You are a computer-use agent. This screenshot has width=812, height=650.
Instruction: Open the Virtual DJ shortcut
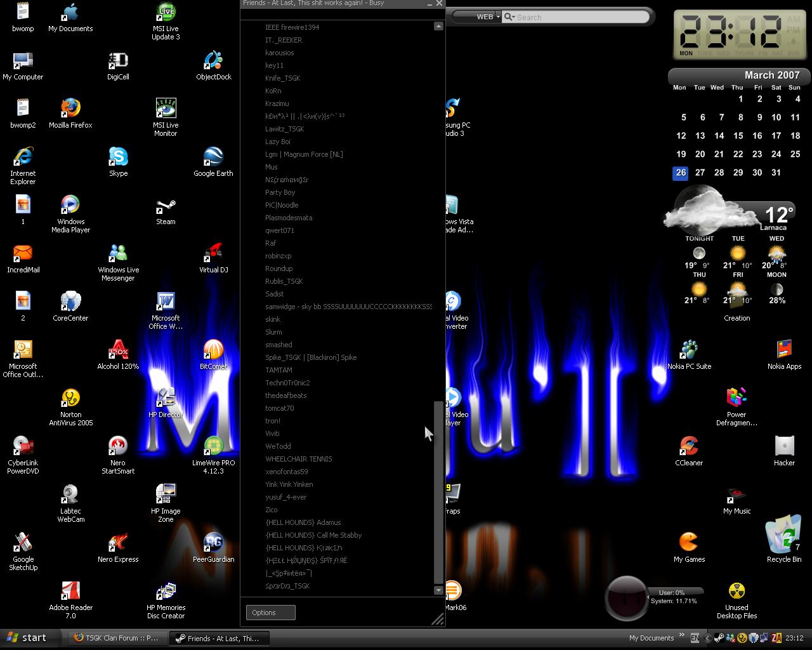[x=213, y=255]
